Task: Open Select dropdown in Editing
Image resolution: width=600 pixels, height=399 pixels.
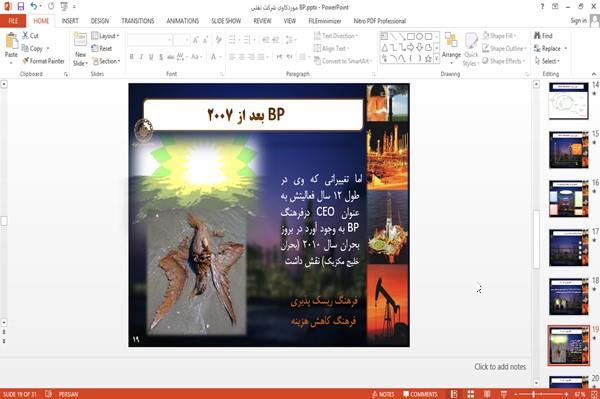Action: pos(547,61)
